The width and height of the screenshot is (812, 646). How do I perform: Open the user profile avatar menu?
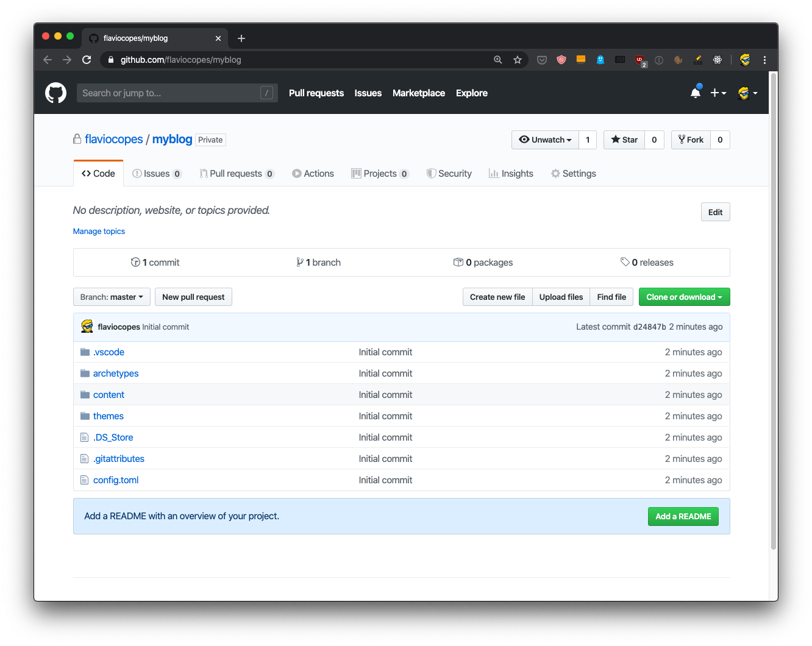coord(747,93)
